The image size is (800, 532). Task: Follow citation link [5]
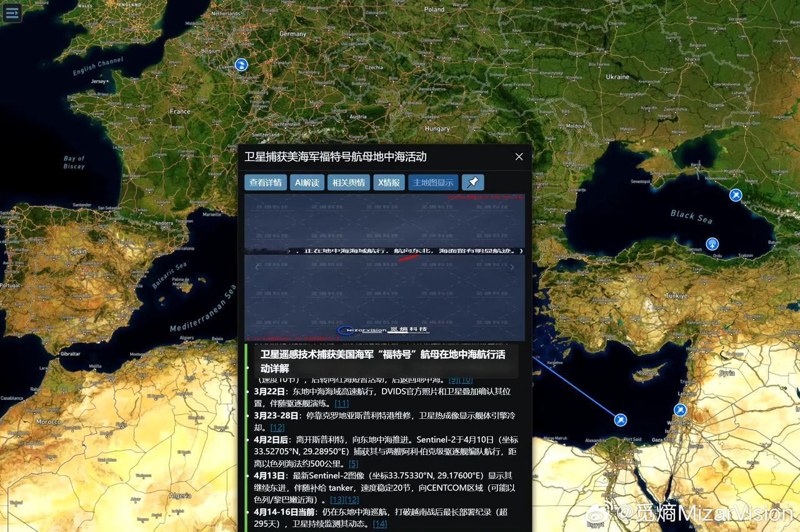tap(353, 464)
